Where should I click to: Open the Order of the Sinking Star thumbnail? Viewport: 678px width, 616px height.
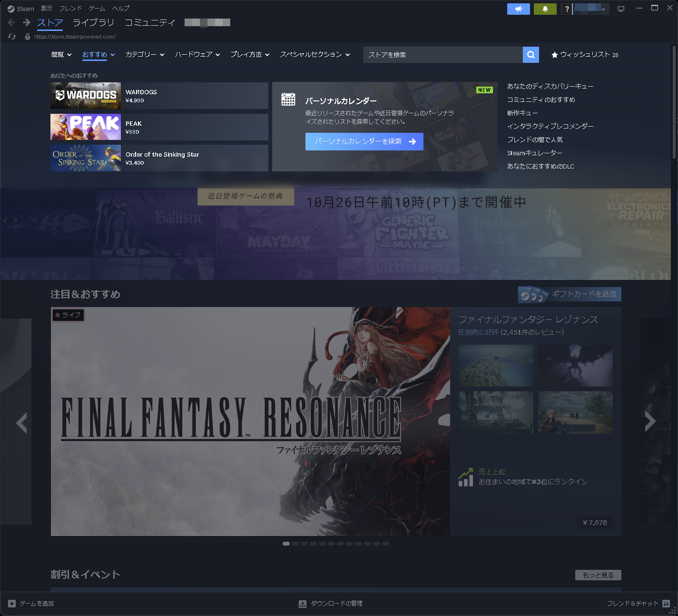[86, 158]
